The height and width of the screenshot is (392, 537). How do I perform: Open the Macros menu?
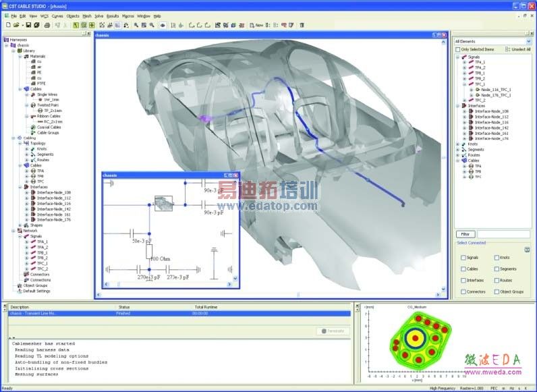(x=128, y=16)
